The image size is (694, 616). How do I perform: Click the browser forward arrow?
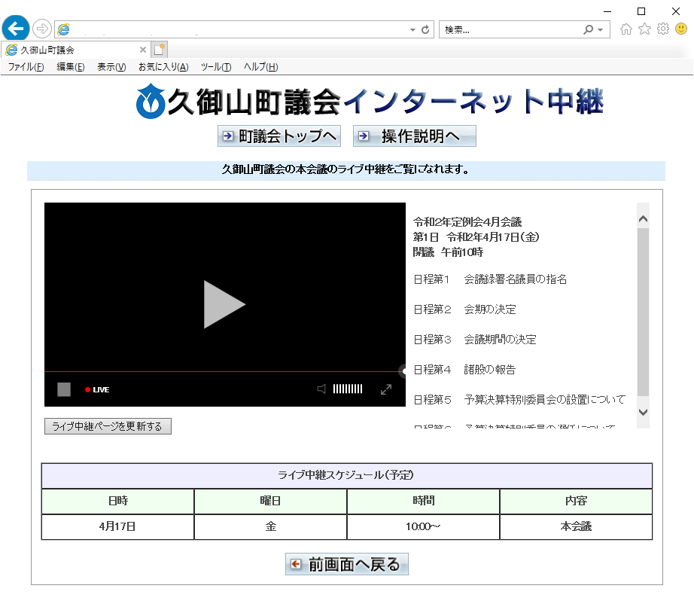42,29
